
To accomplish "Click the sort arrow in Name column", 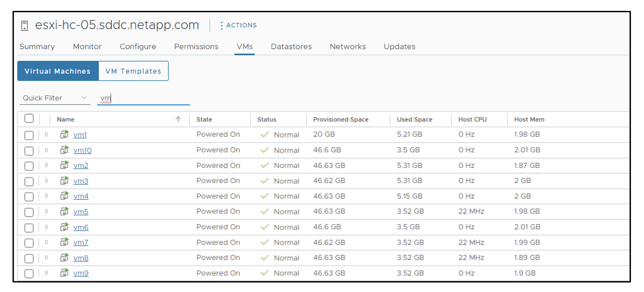I will click(178, 119).
